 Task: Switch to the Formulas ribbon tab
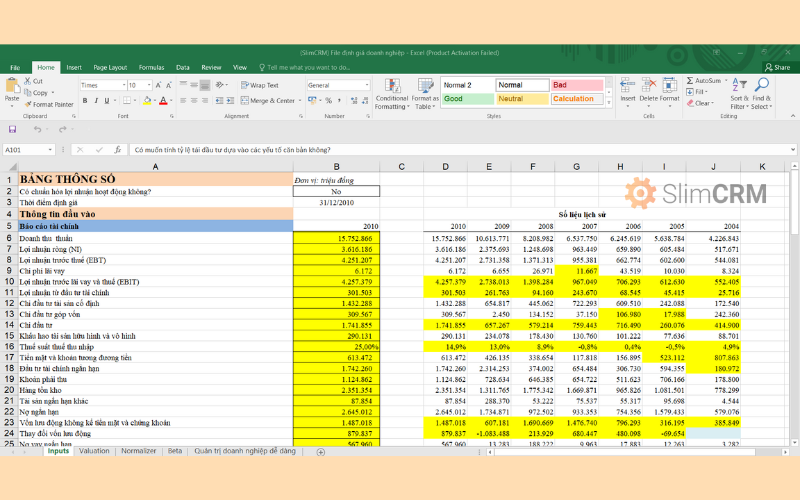(x=152, y=67)
